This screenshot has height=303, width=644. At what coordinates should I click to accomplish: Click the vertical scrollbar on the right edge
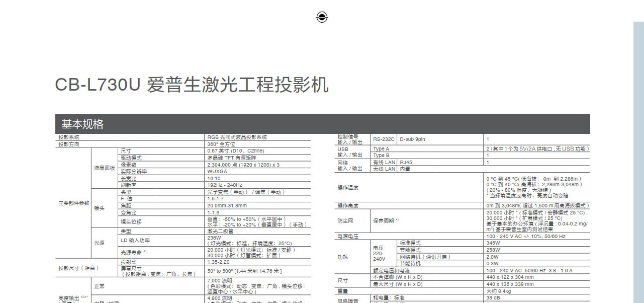tap(638, 161)
